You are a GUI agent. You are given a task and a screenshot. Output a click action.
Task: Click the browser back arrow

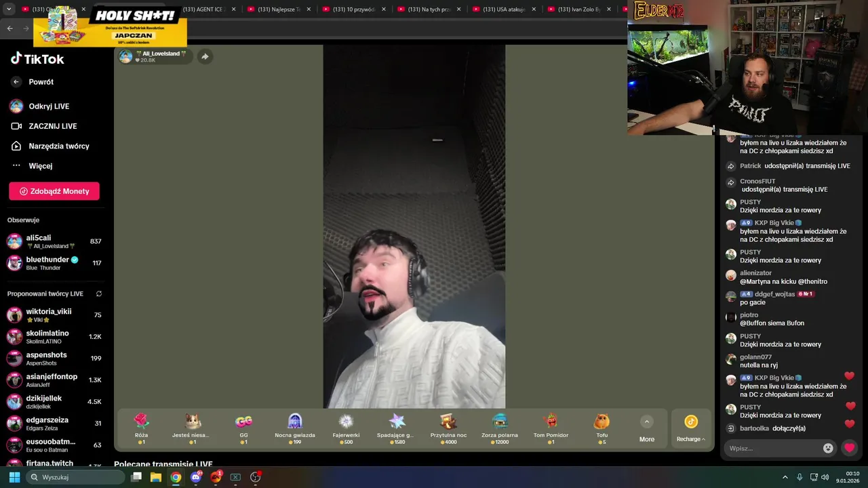click(x=9, y=28)
